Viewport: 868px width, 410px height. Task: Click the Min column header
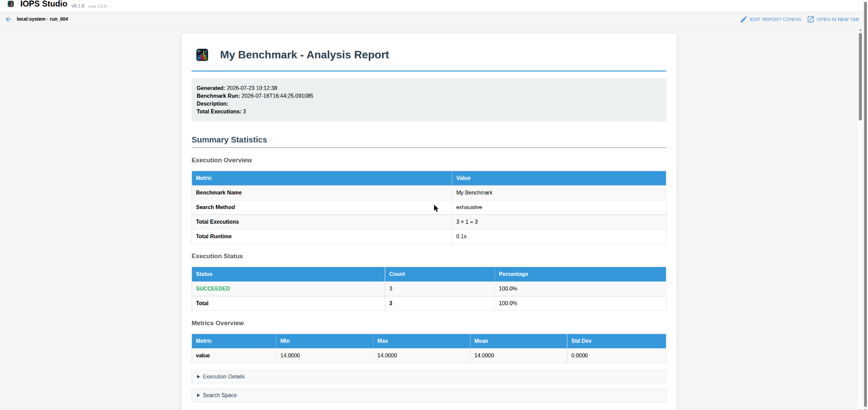(x=324, y=341)
